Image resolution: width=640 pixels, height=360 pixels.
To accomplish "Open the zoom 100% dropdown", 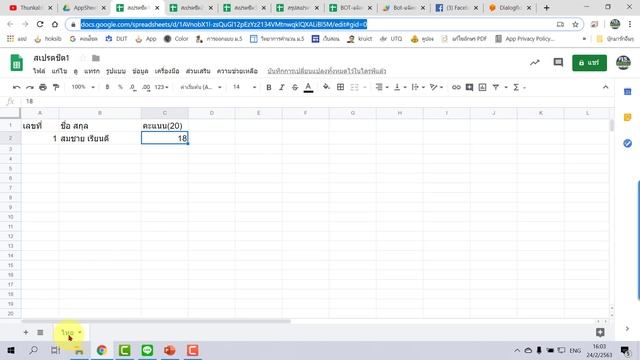I will click(x=83, y=87).
